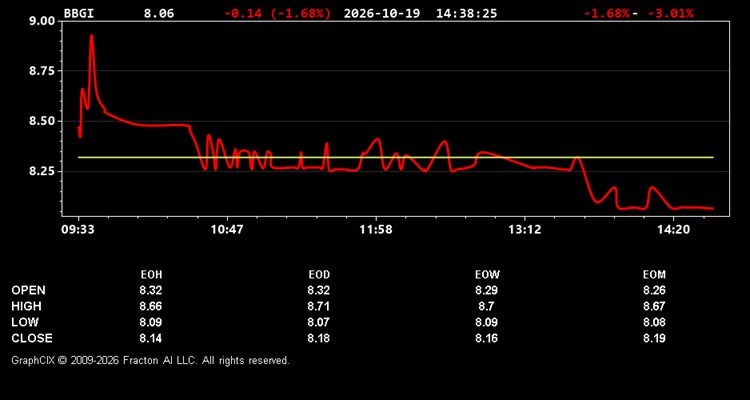Click EOM OPEN value 8.26
Image resolution: width=750 pixels, height=400 pixels.
click(x=654, y=290)
